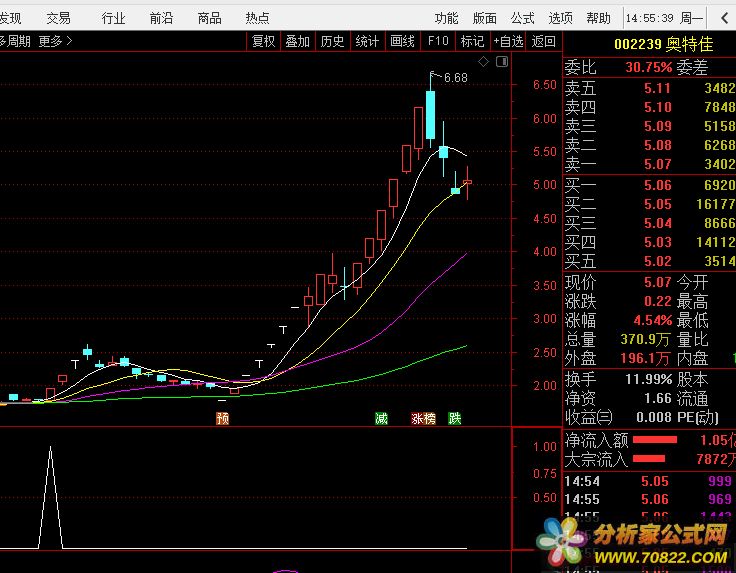The height and width of the screenshot is (573, 736).
Task: Click the 1.00 indicator axis label
Action: tap(544, 446)
